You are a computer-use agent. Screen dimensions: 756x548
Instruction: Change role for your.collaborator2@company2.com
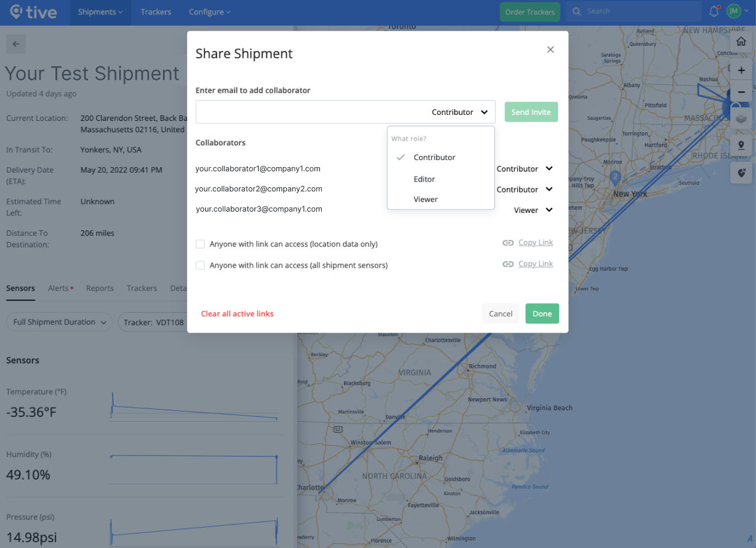pyautogui.click(x=524, y=189)
